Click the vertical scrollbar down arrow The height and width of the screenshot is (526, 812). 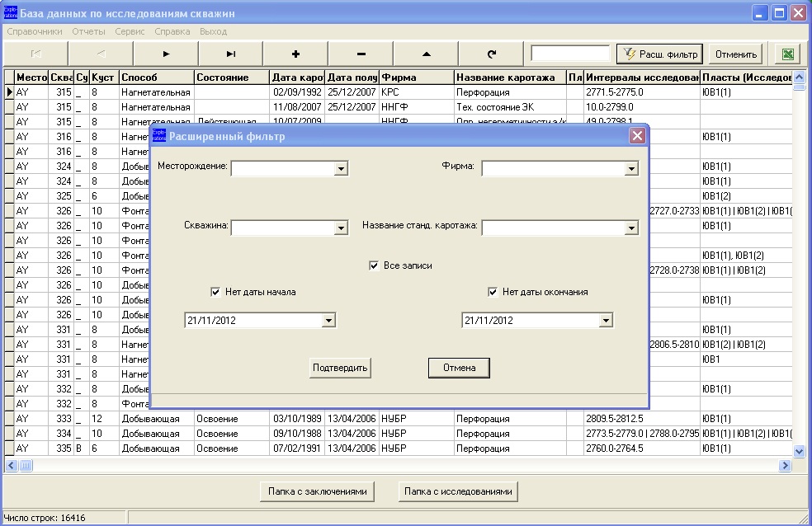coord(799,451)
